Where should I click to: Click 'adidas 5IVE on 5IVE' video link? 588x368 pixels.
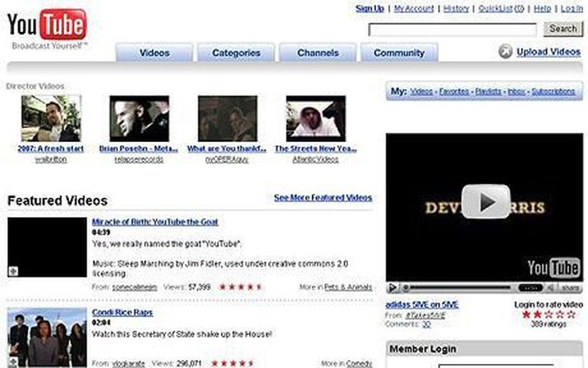coord(422,304)
